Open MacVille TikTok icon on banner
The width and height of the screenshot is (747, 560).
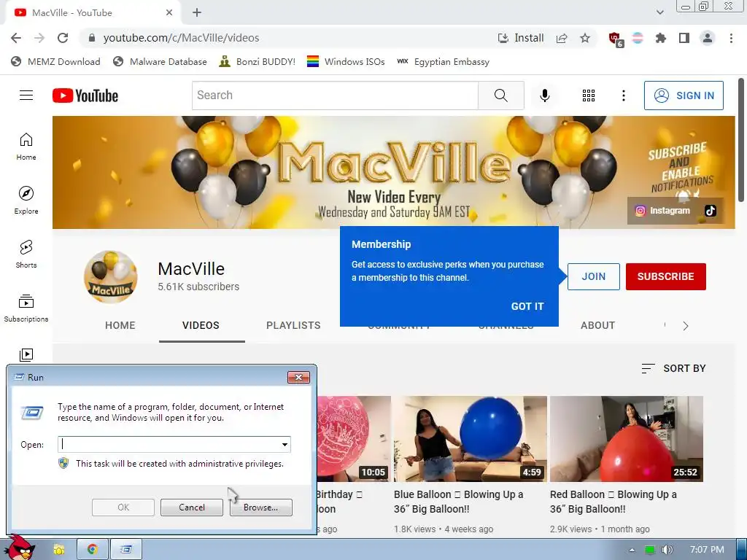tap(711, 211)
